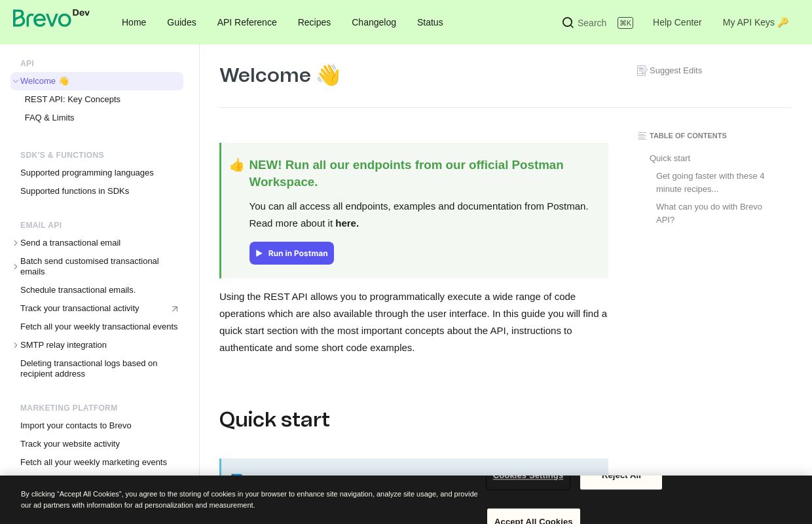The width and height of the screenshot is (812, 524).
Task: View the Changelog page
Action: (374, 22)
